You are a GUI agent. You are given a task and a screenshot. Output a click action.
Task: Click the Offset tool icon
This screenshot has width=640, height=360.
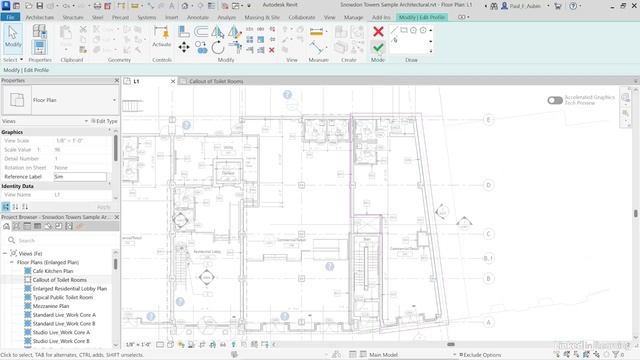pyautogui.click(x=201, y=31)
